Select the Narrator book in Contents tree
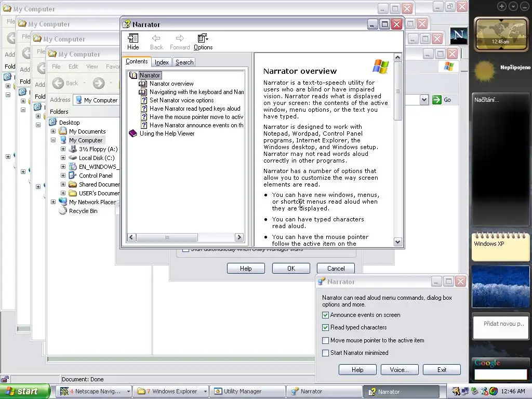This screenshot has width=532, height=399. [x=150, y=75]
